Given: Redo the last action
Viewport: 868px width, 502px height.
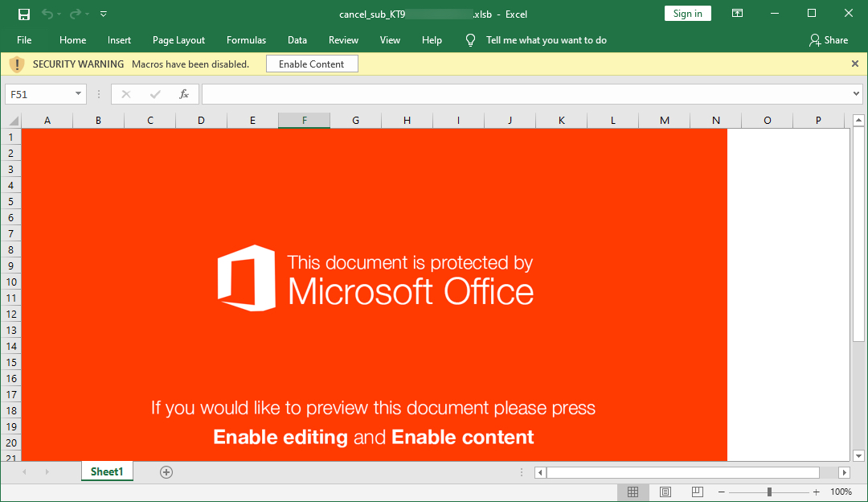Looking at the screenshot, I should (x=76, y=14).
